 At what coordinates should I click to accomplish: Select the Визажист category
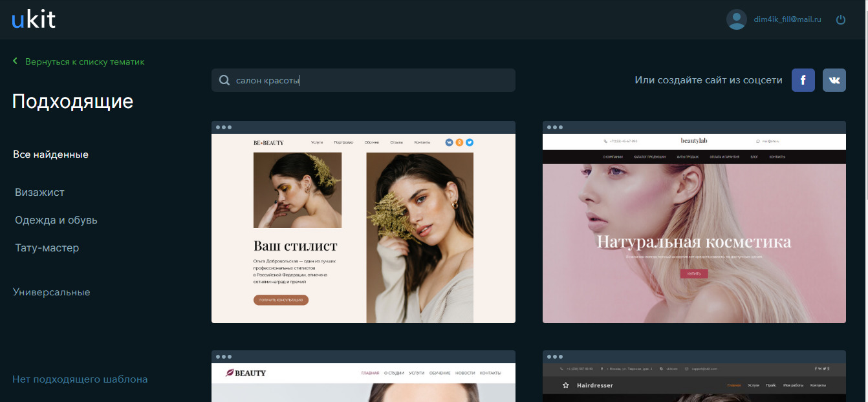click(x=39, y=192)
